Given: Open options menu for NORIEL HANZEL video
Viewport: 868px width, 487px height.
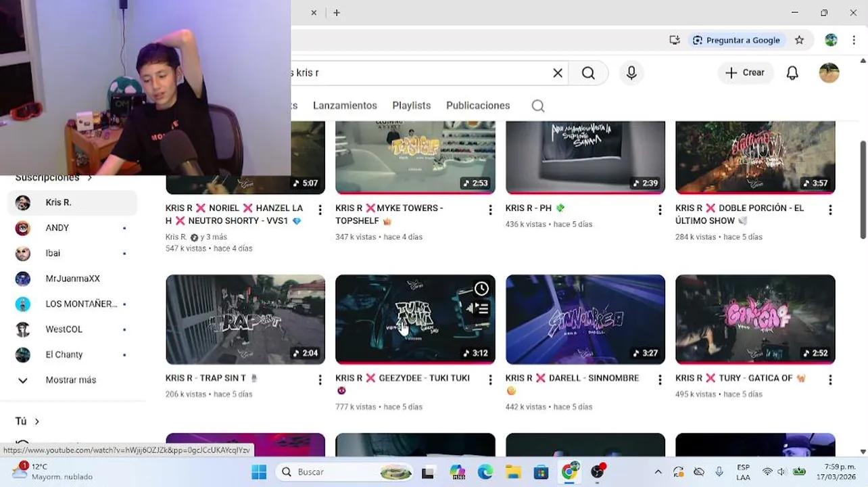Looking at the screenshot, I should [x=320, y=210].
